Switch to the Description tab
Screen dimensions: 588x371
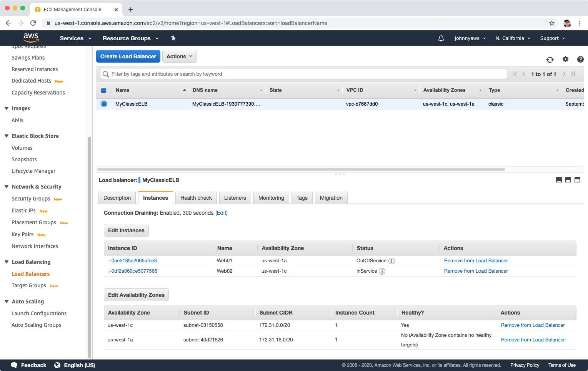tap(117, 198)
